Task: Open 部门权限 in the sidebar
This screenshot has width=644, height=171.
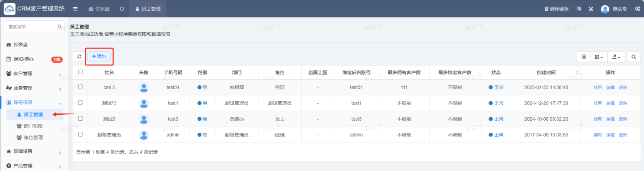Action: 33,126
